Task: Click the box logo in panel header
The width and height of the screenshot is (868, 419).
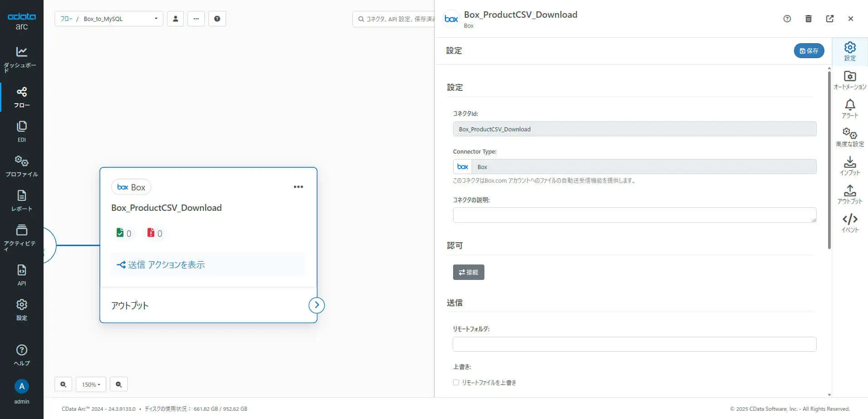Action: coord(451,19)
